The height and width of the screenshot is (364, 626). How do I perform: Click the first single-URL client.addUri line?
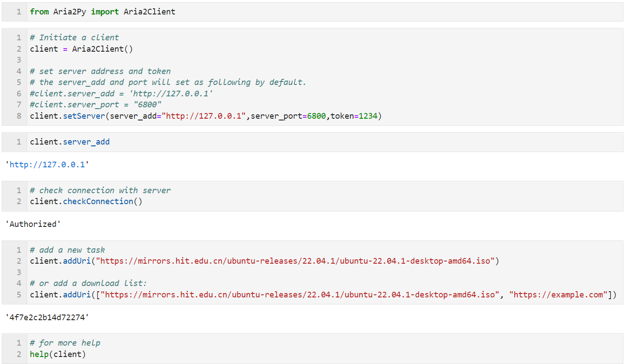[265, 261]
